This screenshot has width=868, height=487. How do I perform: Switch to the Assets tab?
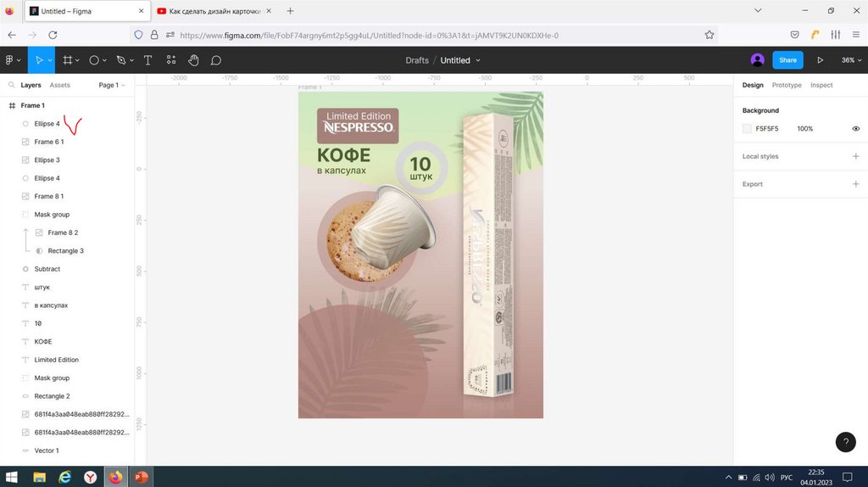pyautogui.click(x=60, y=86)
